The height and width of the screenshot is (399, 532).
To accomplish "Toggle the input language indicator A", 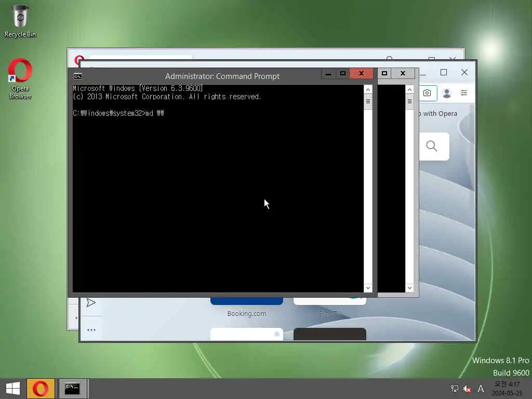I will coord(481,389).
